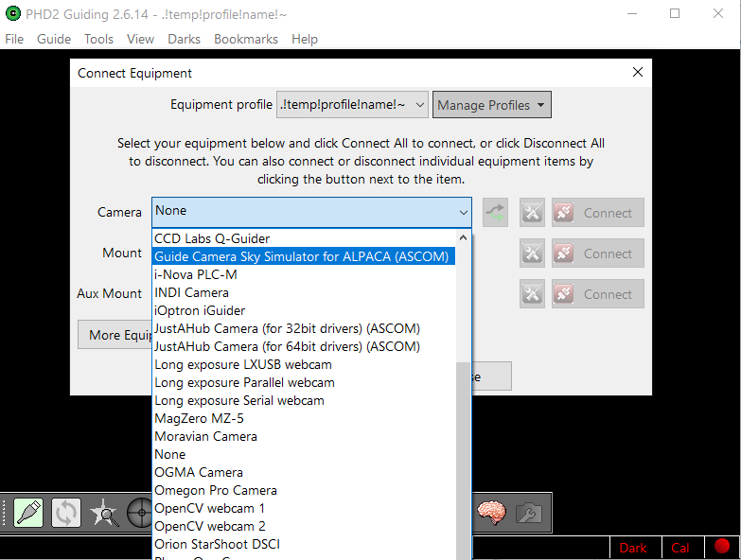Click the mount setup tools icon
The image size is (741, 560).
click(x=532, y=254)
